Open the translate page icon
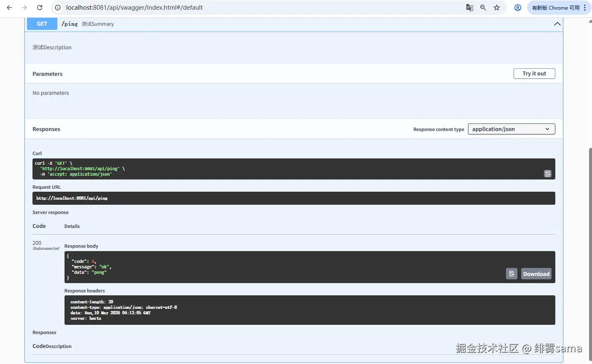 469,8
